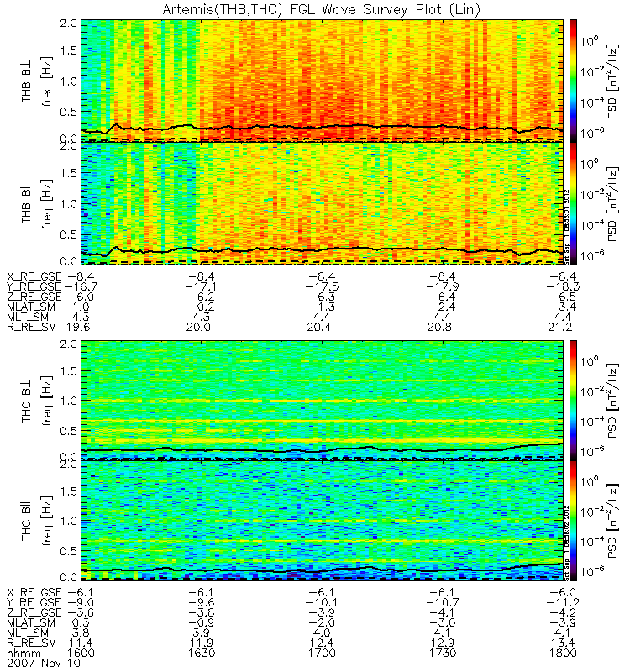Click the THC R_RE_SM row label

pyautogui.click(x=31, y=643)
